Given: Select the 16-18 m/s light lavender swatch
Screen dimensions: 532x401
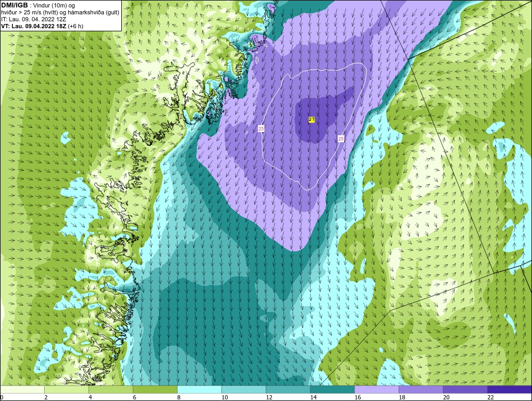Looking at the screenshot, I should (377, 389).
